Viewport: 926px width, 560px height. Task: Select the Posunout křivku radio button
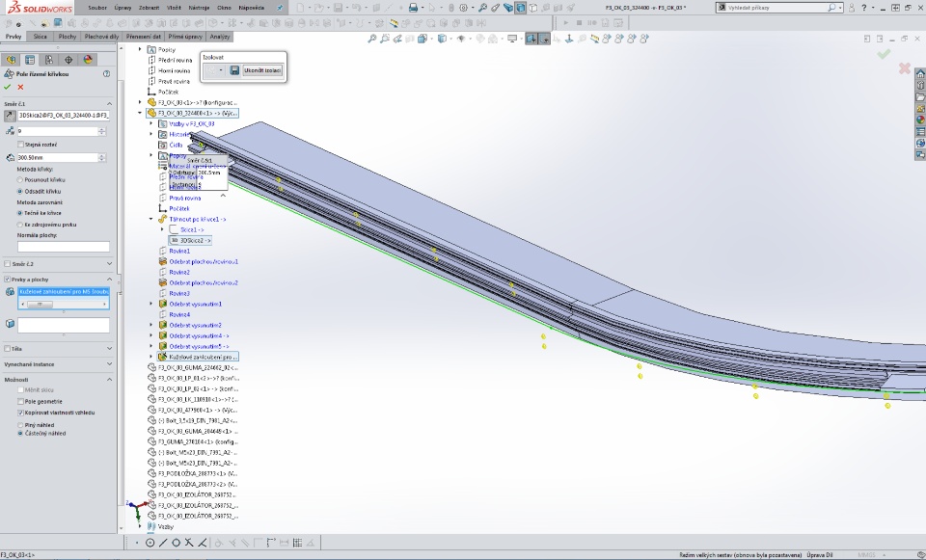[21, 179]
